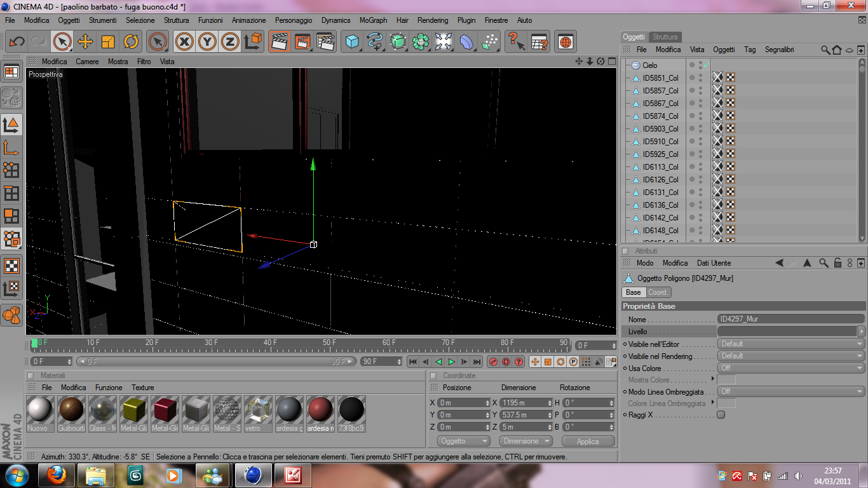868x488 pixels.
Task: Toggle the X axis lock icon
Action: click(x=184, y=42)
